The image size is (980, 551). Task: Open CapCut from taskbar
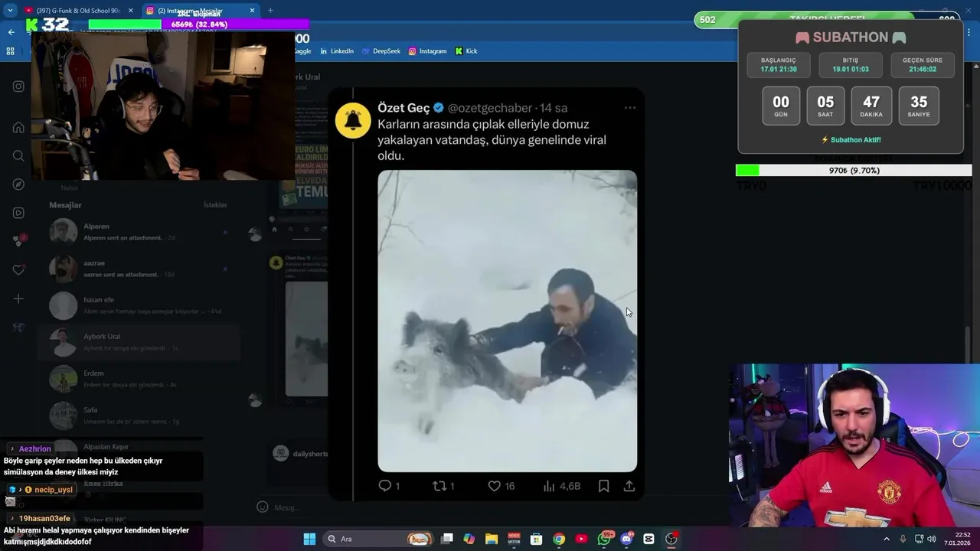[x=649, y=539]
